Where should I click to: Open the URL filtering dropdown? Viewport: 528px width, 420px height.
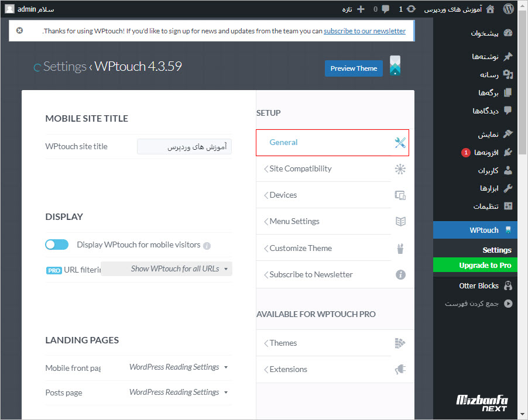pos(167,269)
